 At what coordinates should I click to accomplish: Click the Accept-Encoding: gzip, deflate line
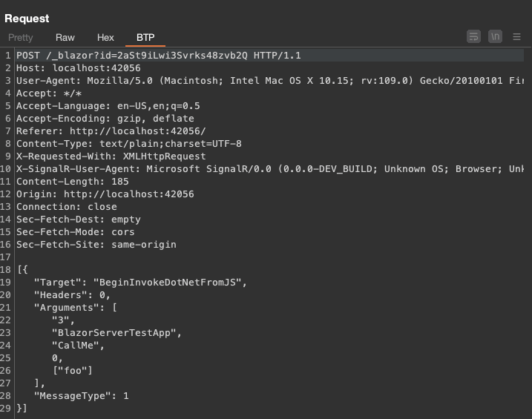click(105, 119)
